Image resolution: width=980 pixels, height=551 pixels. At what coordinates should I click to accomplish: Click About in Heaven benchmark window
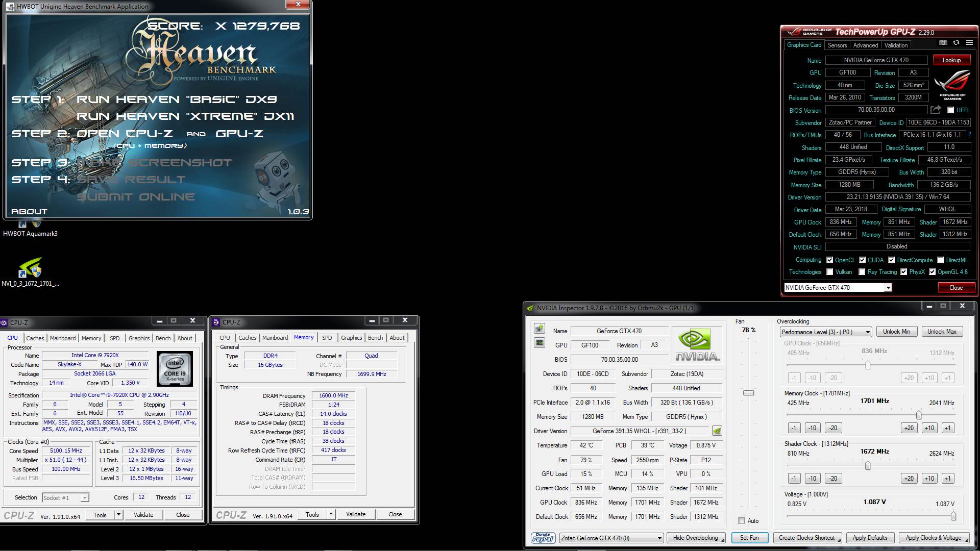tap(29, 212)
